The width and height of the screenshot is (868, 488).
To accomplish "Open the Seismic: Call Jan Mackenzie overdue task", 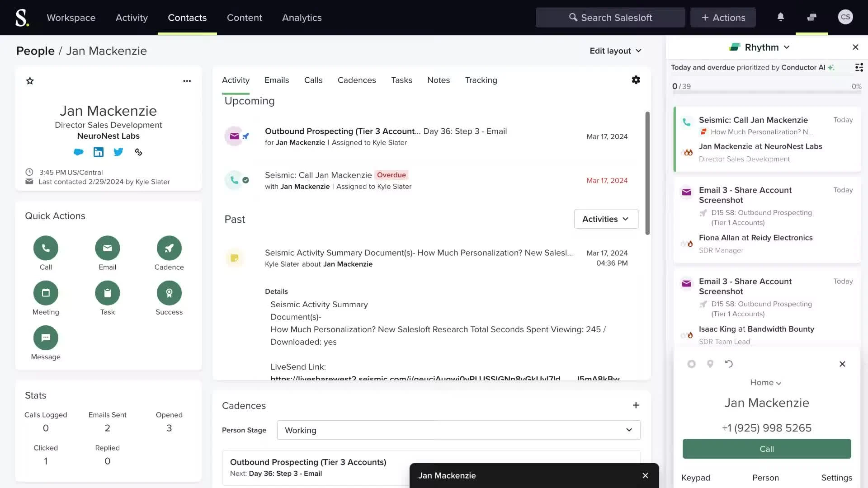I will coord(318,175).
